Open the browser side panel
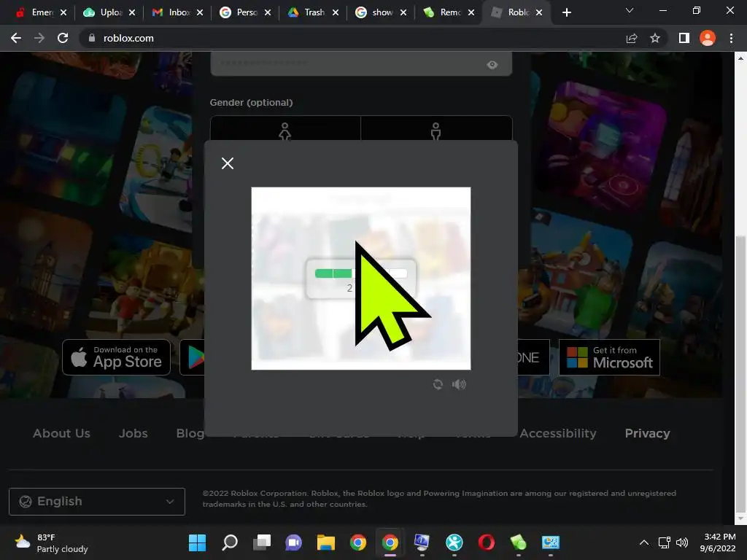This screenshot has width=747, height=560. 684,38
